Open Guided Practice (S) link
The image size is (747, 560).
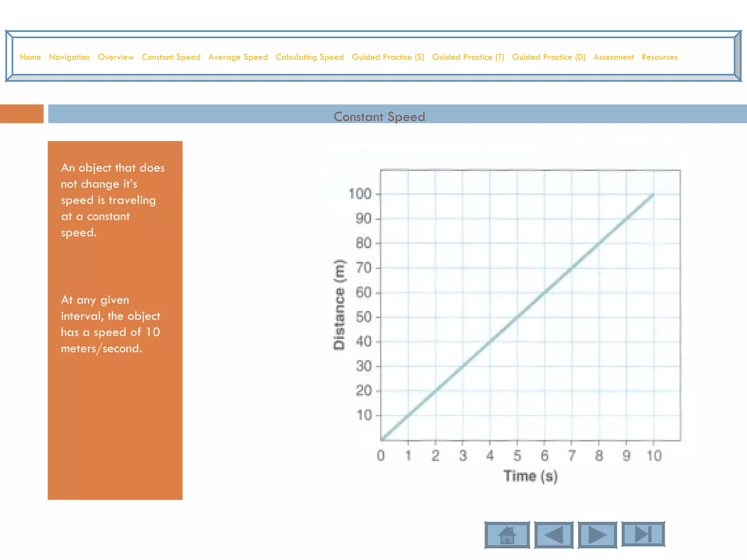pyautogui.click(x=388, y=57)
